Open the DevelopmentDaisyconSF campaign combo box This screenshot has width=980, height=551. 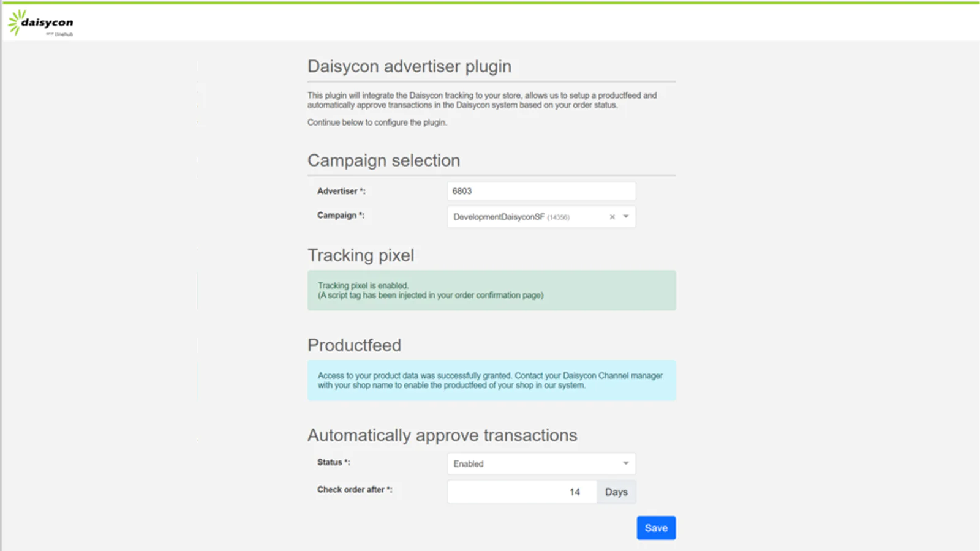[541, 217]
